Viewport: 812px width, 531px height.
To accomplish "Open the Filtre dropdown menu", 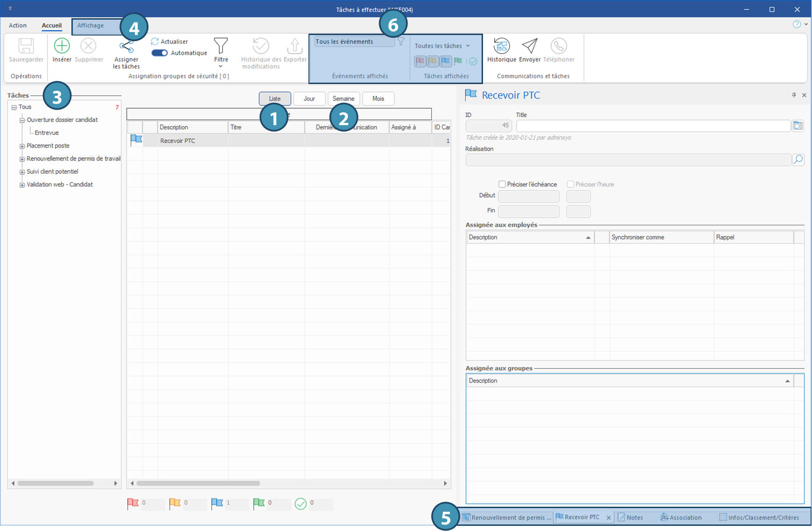I will (x=221, y=51).
